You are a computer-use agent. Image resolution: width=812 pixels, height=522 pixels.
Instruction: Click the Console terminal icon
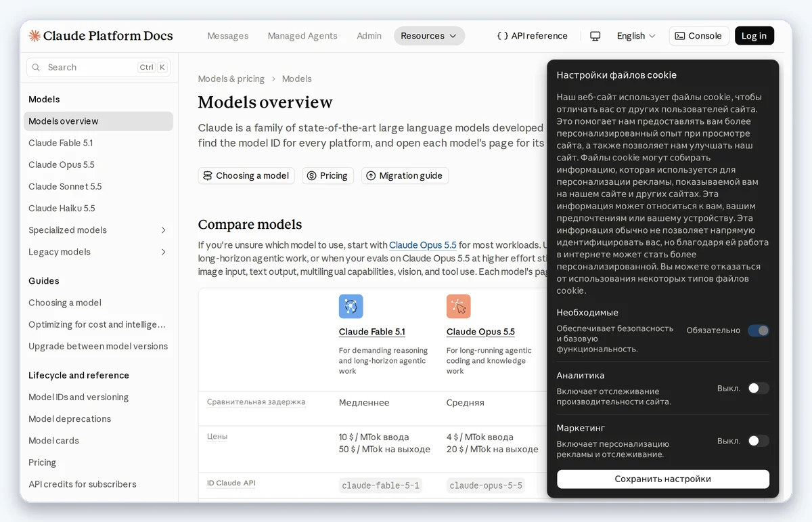pyautogui.click(x=680, y=36)
